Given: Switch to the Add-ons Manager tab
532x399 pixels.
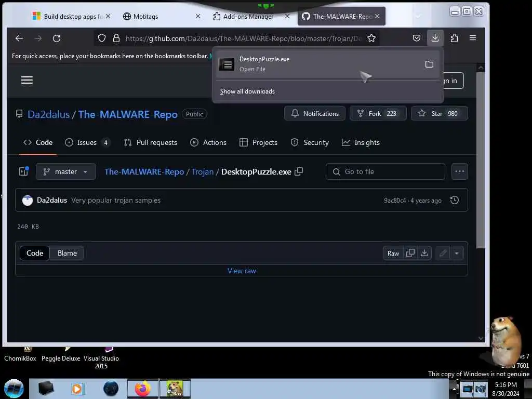Looking at the screenshot, I should (248, 16).
